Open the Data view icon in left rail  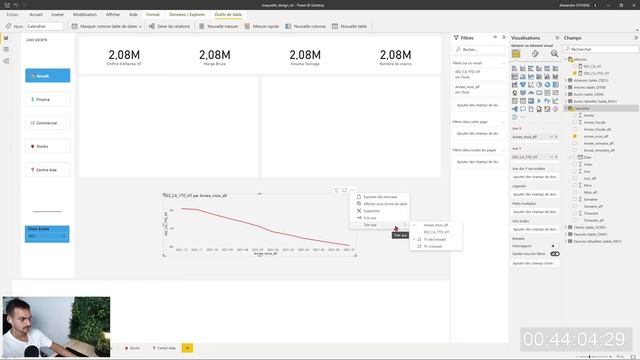[6, 49]
